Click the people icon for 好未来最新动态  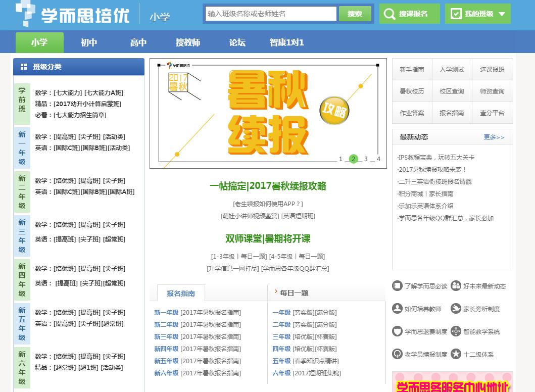coord(457,286)
